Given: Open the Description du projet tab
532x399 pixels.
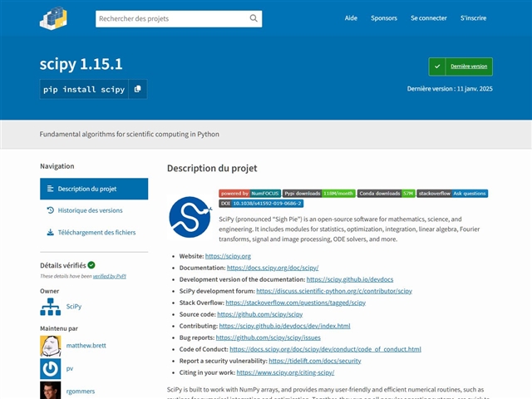Looking at the screenshot, I should (x=94, y=189).
